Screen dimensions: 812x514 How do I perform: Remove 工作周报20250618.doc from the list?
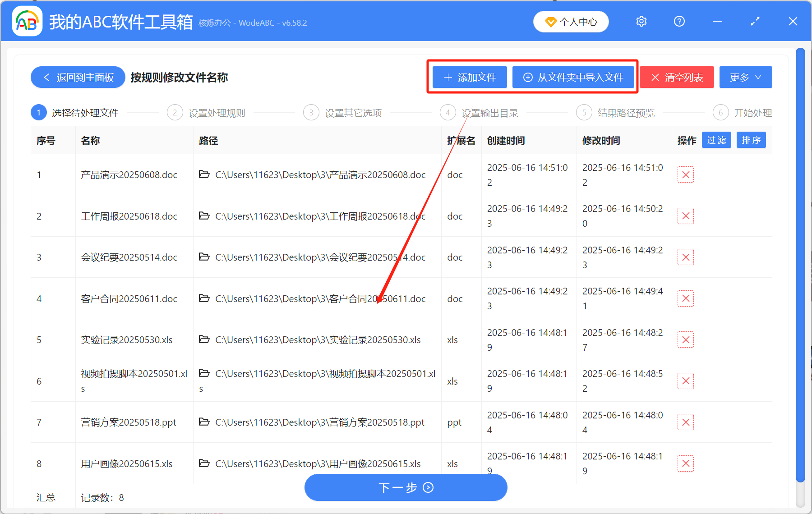(x=685, y=216)
